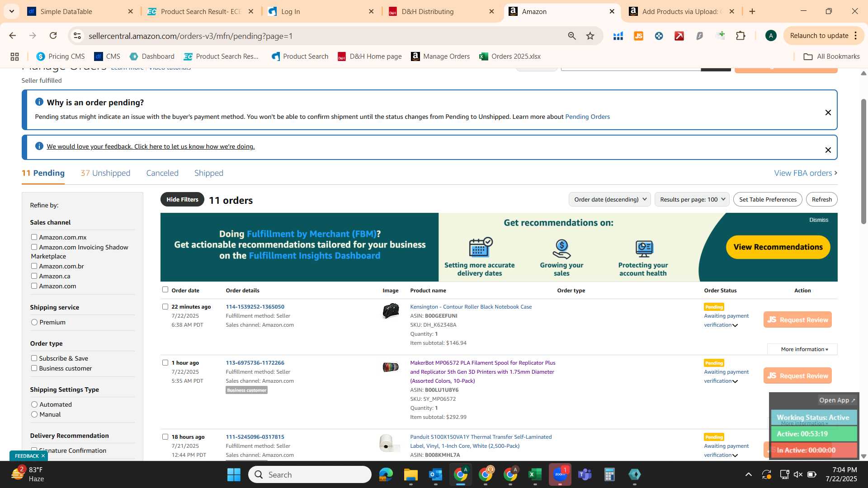View site information icon in address bar
The width and height of the screenshot is (868, 488).
pyautogui.click(x=77, y=36)
